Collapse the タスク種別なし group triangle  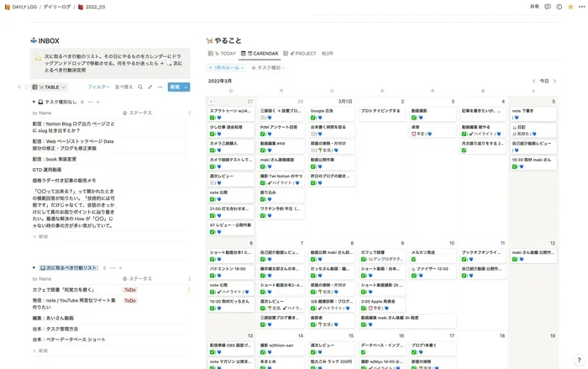(34, 102)
